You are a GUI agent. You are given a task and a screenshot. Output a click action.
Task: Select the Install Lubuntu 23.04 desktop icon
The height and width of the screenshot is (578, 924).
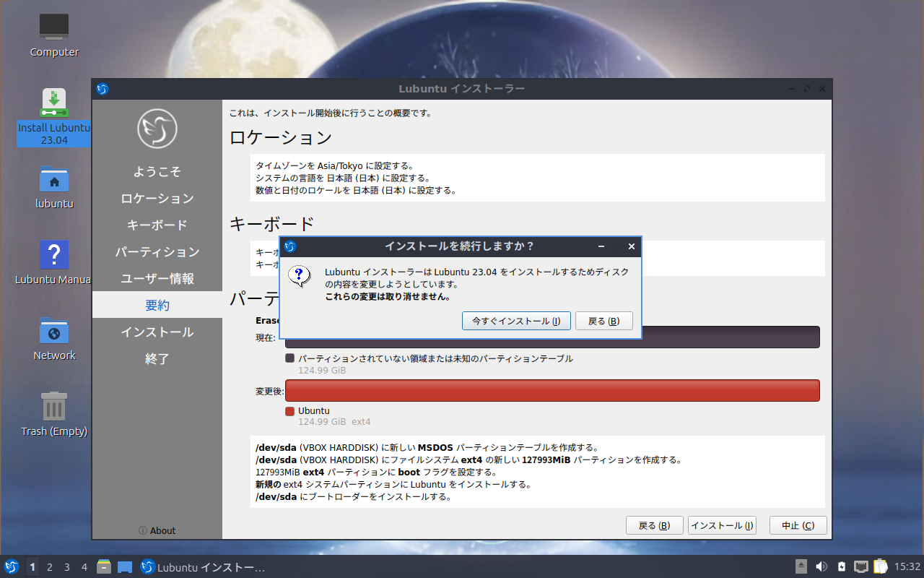54,117
